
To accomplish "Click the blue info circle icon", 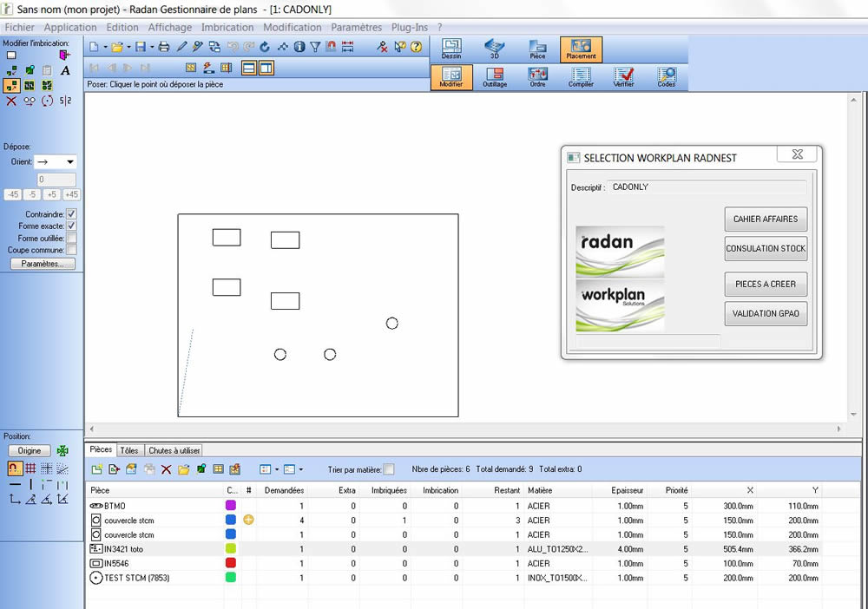I will coord(299,47).
